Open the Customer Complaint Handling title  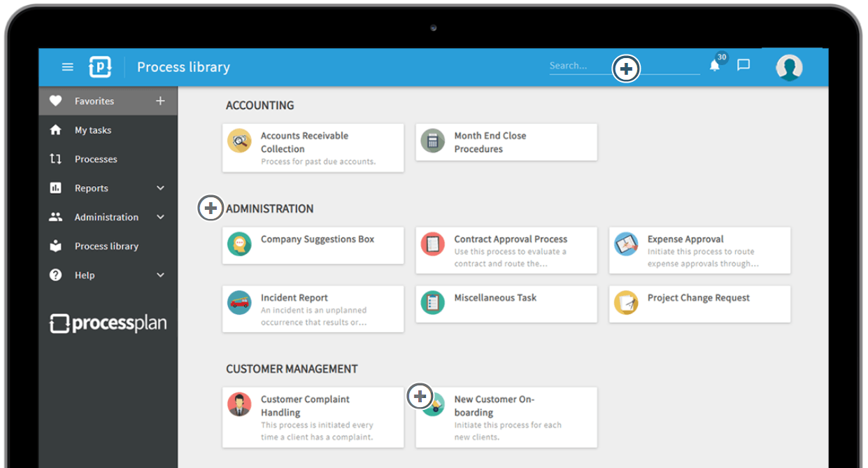[305, 406]
